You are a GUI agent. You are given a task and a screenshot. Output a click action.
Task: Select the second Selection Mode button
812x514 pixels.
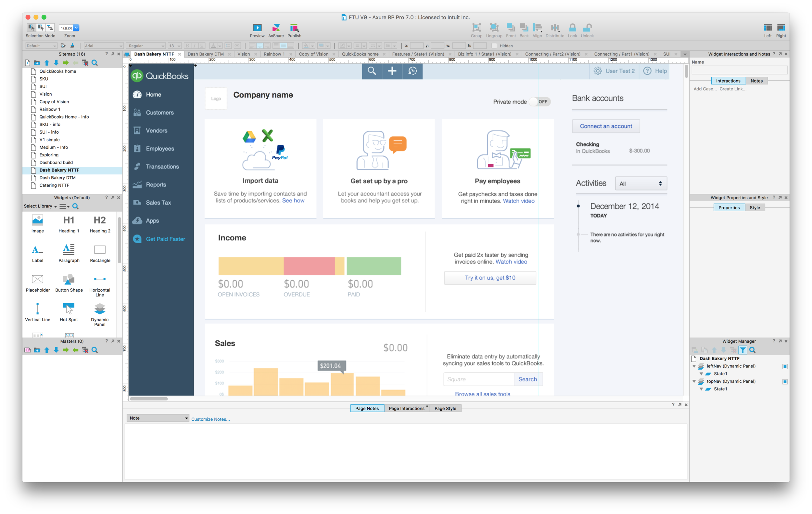[41, 27]
